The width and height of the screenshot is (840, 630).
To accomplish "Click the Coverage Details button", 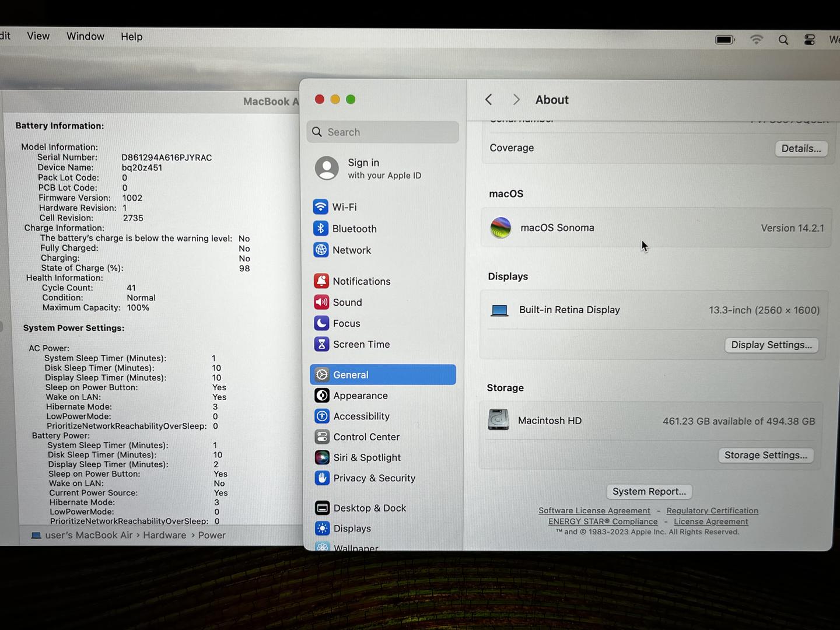I will (801, 149).
